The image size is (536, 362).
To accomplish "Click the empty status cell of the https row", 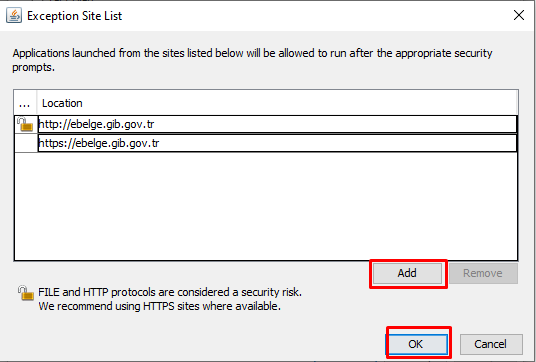I will [x=26, y=143].
